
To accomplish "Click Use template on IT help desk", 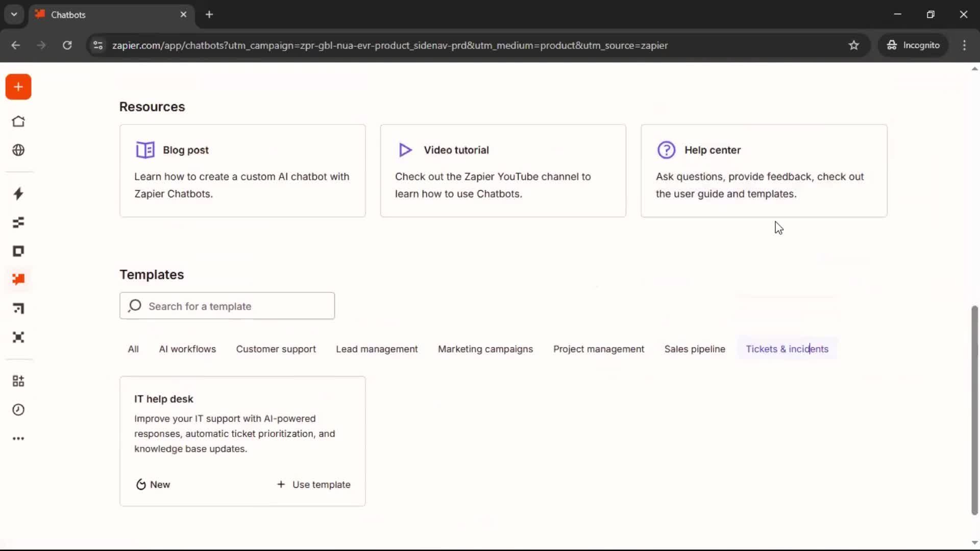I will pyautogui.click(x=314, y=485).
